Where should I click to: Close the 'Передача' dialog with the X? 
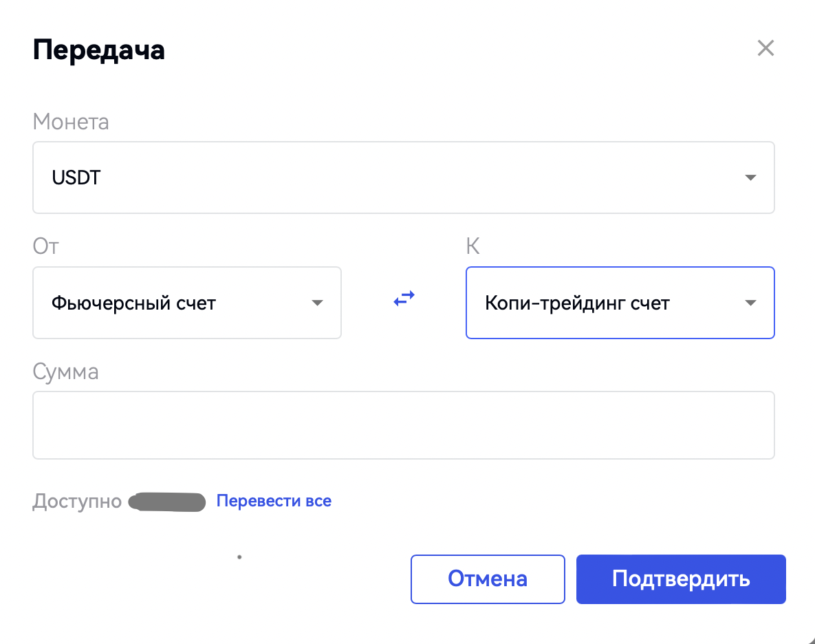(x=765, y=48)
